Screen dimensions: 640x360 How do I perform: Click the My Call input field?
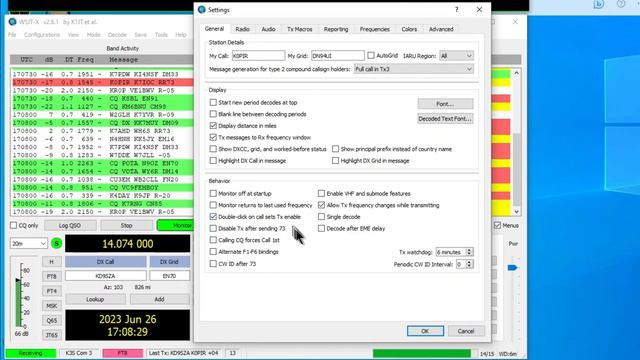(258, 56)
